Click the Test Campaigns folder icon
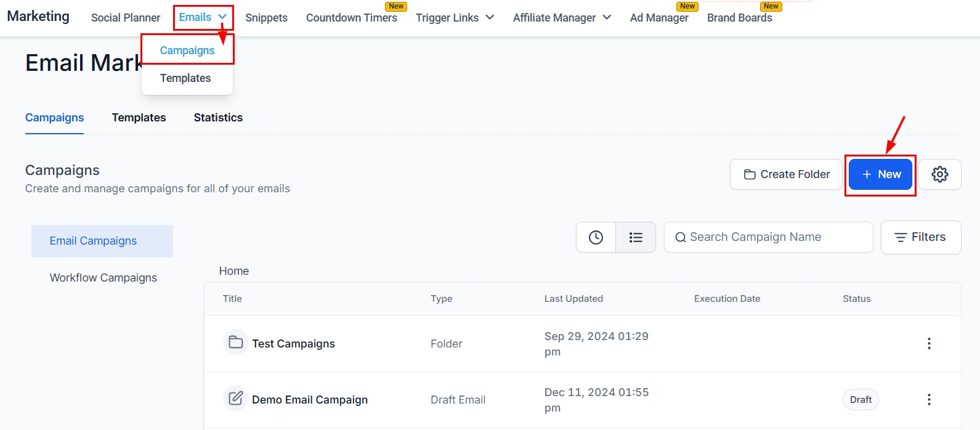The width and height of the screenshot is (980, 430). pos(235,343)
